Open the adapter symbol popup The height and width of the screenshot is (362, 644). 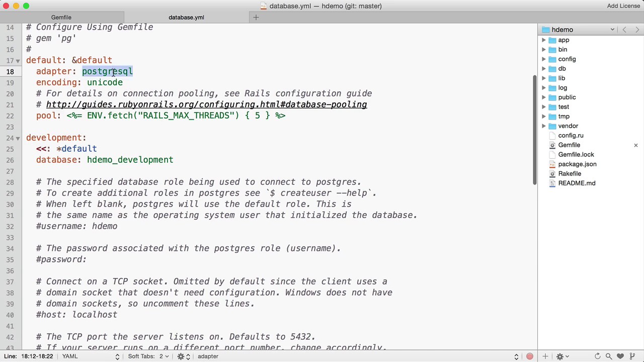click(357, 356)
